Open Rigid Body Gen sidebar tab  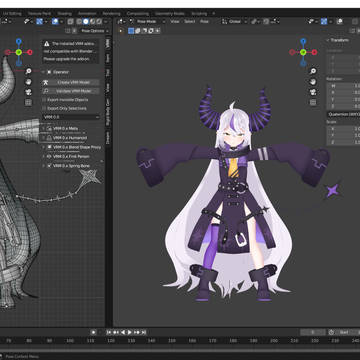click(x=108, y=112)
